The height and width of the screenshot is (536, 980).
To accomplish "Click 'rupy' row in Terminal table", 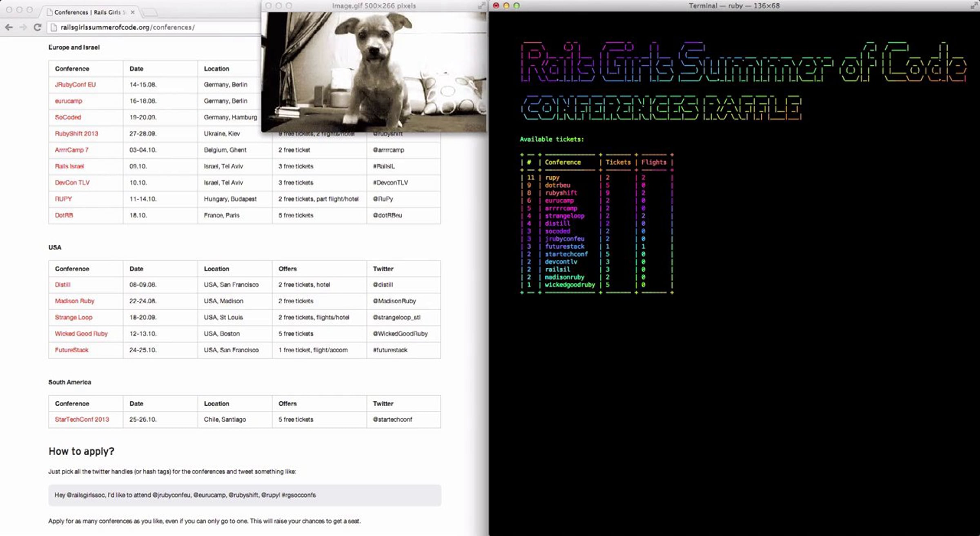I will (597, 178).
